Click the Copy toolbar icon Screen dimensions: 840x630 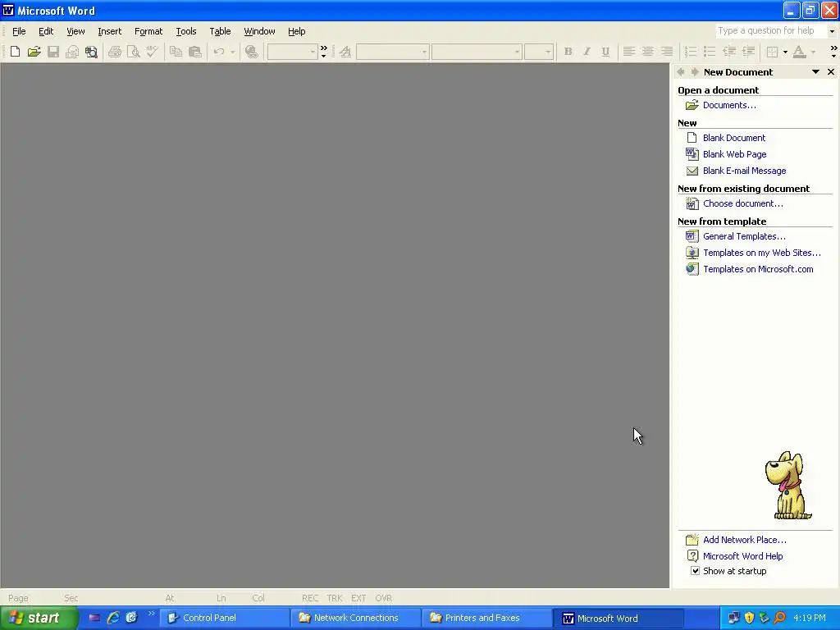(x=176, y=52)
